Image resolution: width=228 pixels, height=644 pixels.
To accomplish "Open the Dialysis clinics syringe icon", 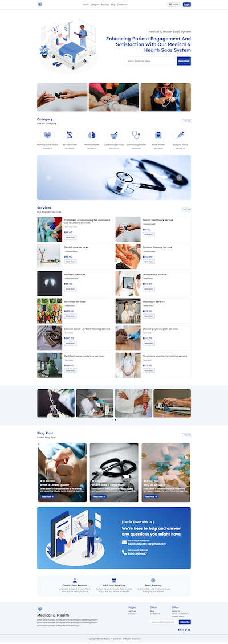I will coord(180,134).
